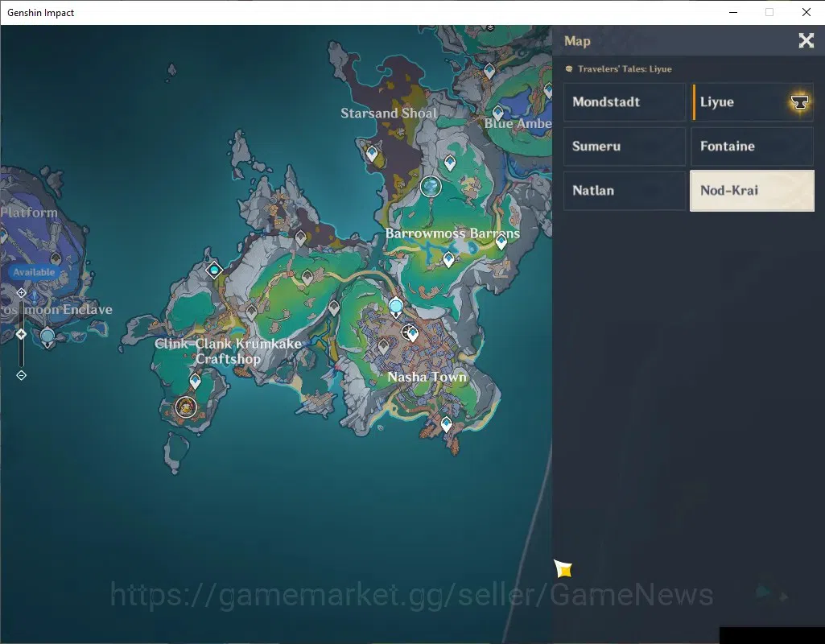Viewport: 825px width, 644px height.
Task: Click blue exclamation quest marker near Enclave
Action: pos(34,299)
